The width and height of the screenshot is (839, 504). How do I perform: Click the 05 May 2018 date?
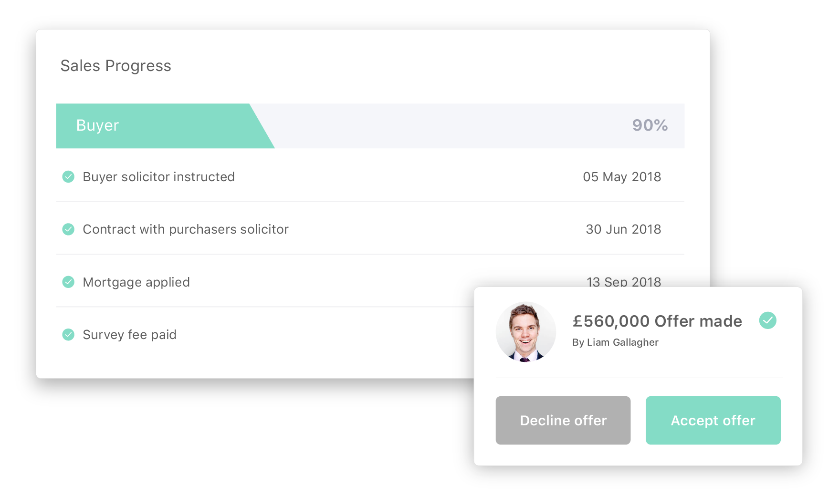point(622,177)
